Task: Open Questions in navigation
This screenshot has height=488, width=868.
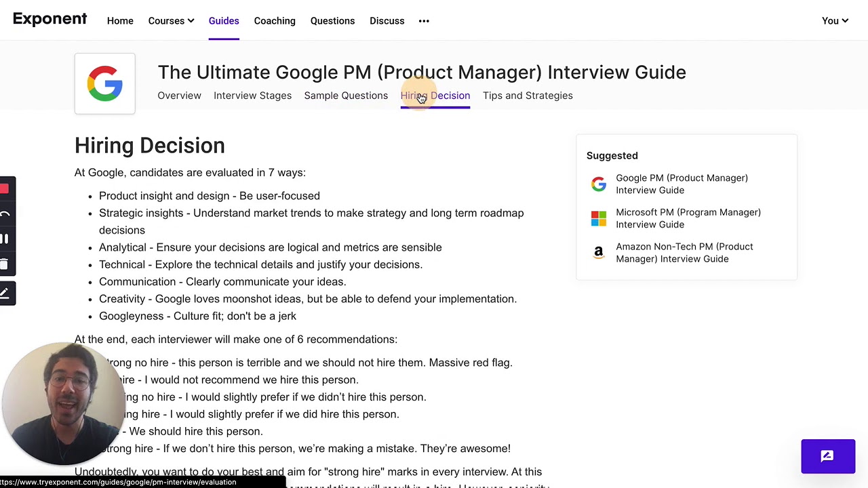Action: click(332, 21)
